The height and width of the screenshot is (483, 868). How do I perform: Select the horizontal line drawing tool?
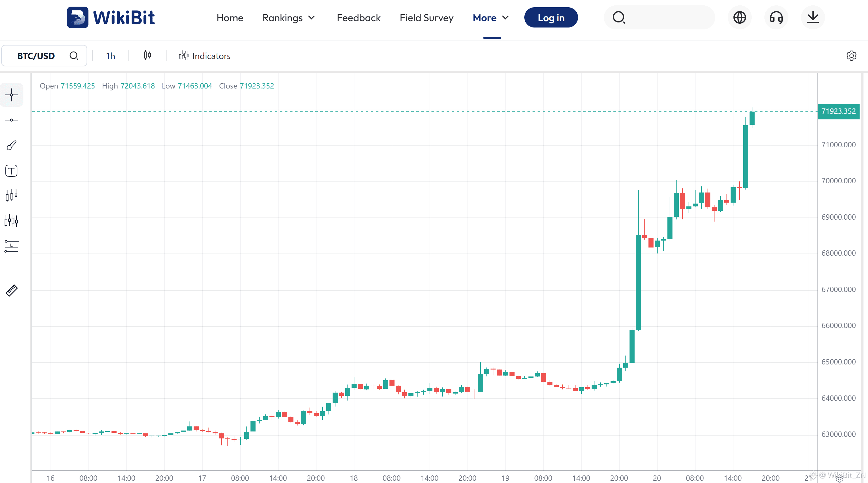click(11, 120)
